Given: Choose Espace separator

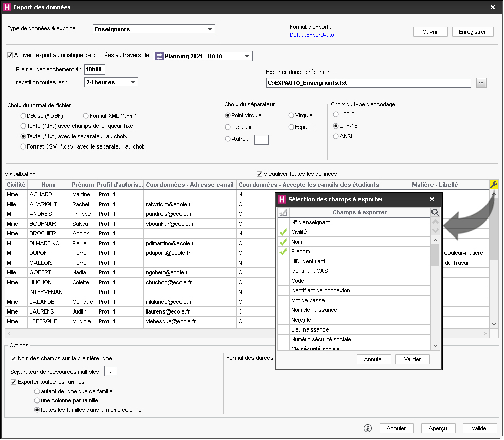Looking at the screenshot, I should tap(291, 127).
